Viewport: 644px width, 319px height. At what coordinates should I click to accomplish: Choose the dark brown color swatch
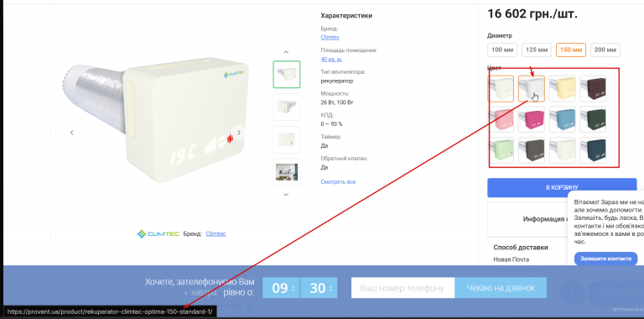tap(593, 88)
